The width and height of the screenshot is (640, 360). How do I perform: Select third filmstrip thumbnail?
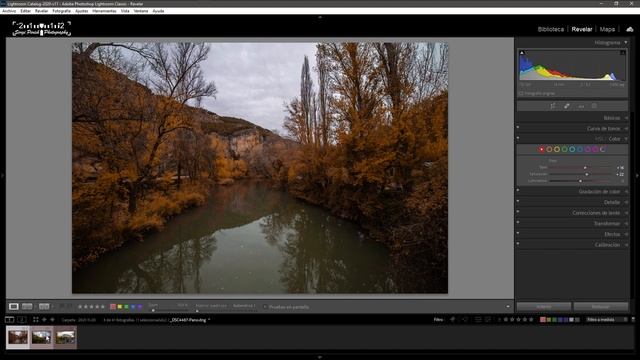click(65, 337)
